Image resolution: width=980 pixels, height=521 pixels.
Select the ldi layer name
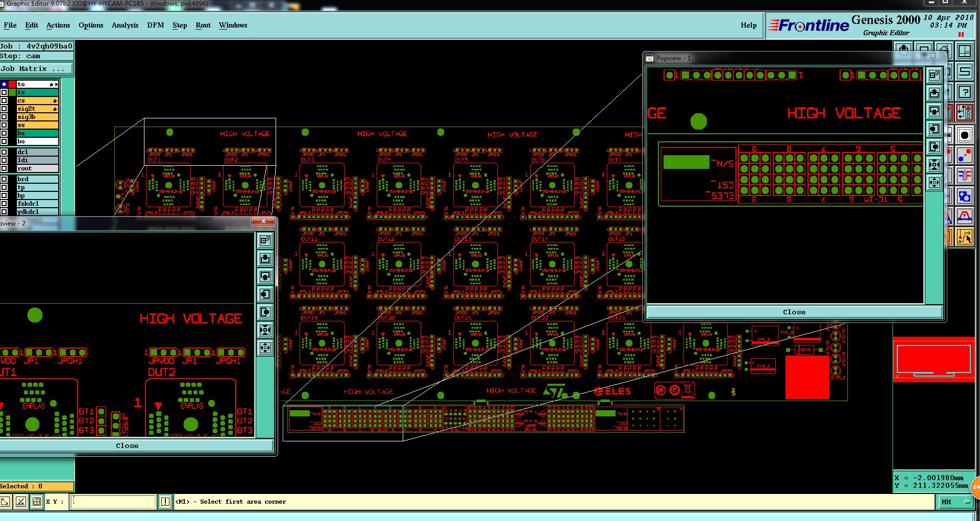[37, 160]
